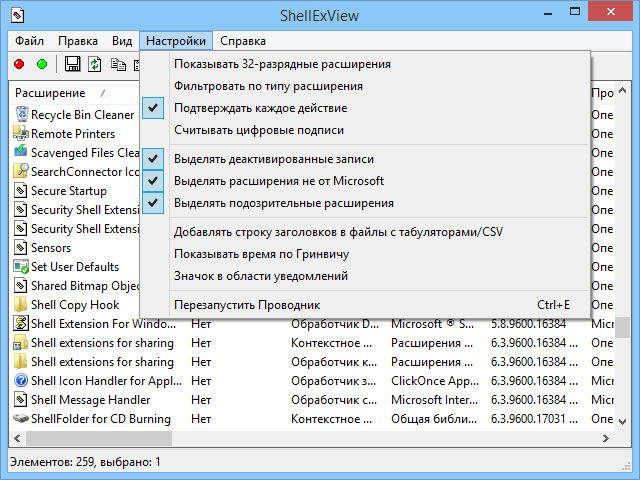640x480 pixels.
Task: Click the green enable-selected-items toolbar icon
Action: [42, 64]
